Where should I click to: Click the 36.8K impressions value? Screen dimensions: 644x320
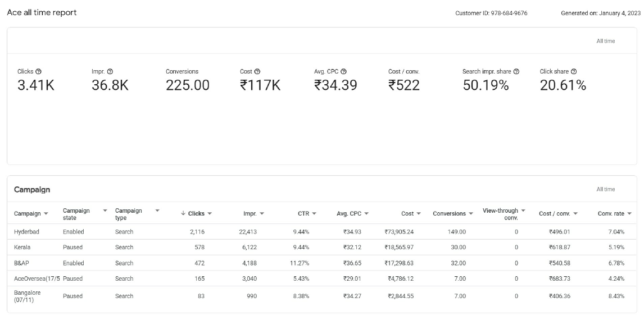tap(110, 85)
